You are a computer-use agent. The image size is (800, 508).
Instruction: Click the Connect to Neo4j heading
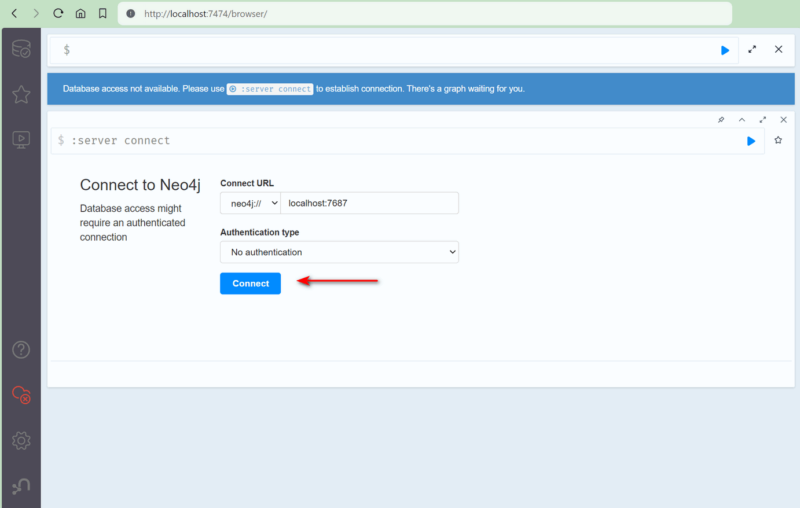pos(140,185)
